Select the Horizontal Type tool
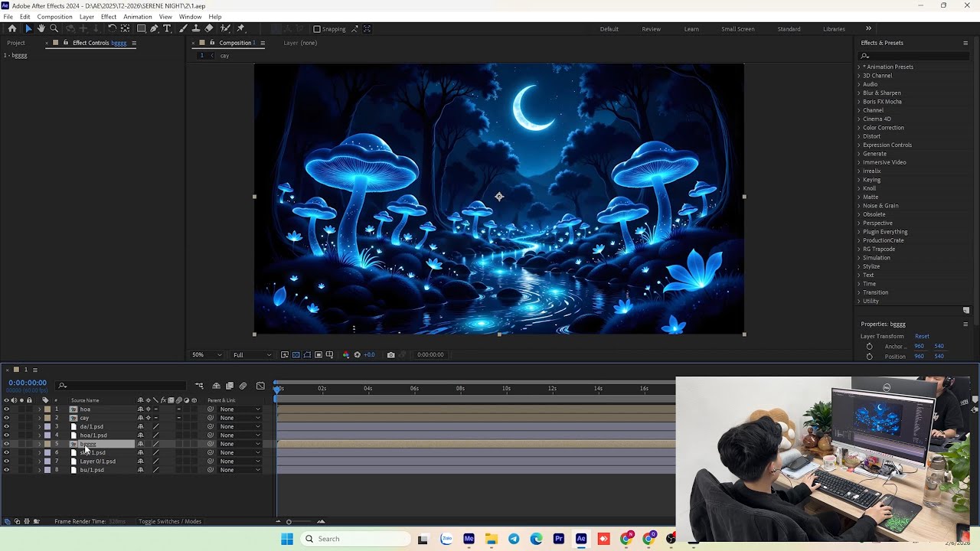The image size is (980, 551). [x=167, y=28]
